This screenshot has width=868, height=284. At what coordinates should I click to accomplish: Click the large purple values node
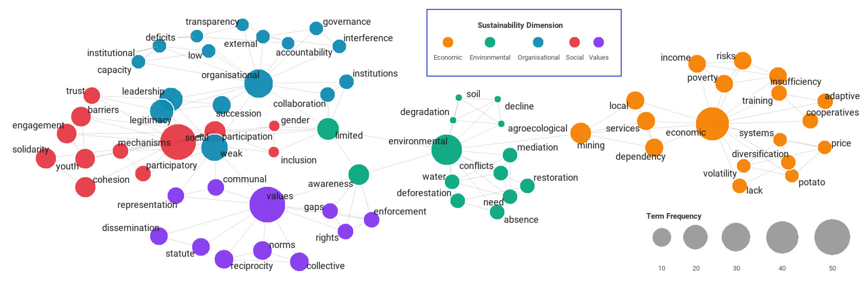pyautogui.click(x=267, y=204)
